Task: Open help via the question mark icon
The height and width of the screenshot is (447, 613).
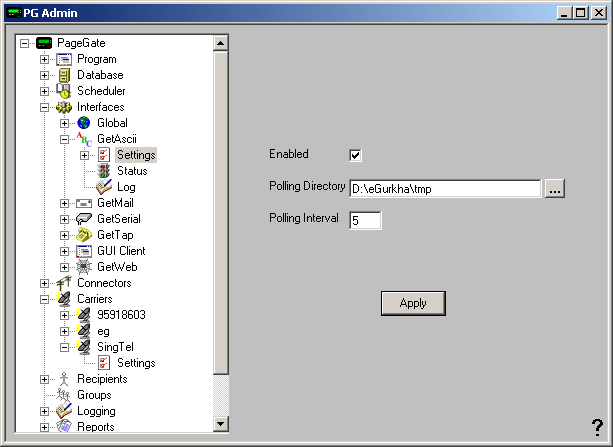Action: pos(597,427)
